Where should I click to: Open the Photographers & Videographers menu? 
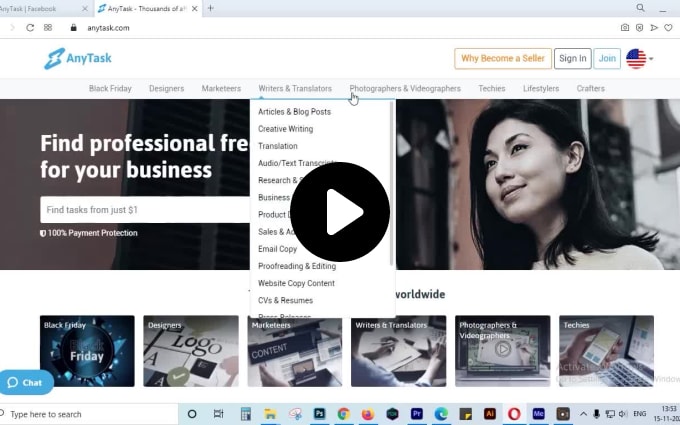pos(405,88)
